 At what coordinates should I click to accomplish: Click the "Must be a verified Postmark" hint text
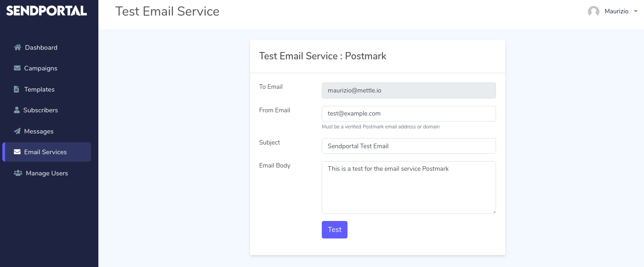click(x=381, y=127)
